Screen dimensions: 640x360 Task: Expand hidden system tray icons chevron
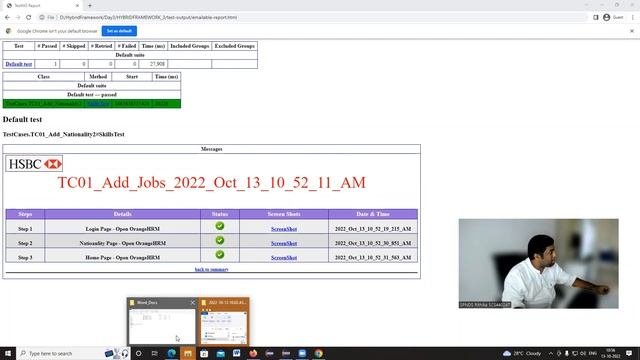tap(551, 353)
